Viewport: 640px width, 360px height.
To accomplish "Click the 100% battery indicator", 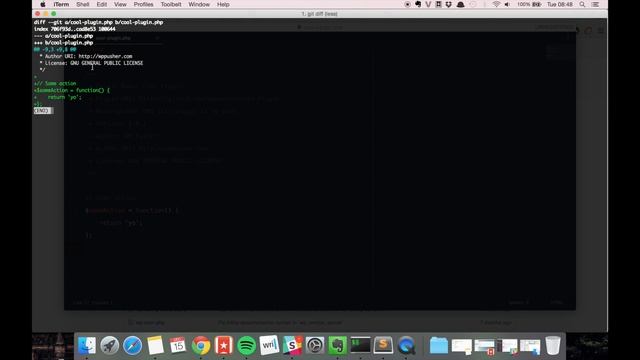I will pos(529,4).
